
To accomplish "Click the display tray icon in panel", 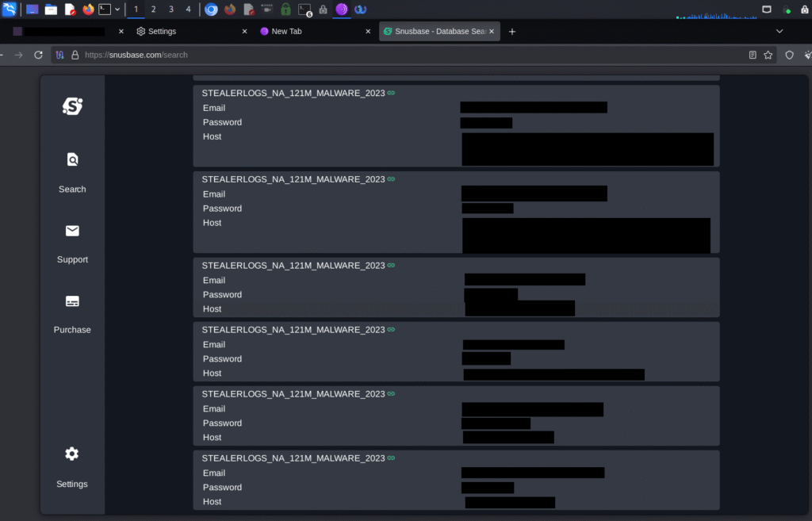I will click(767, 10).
